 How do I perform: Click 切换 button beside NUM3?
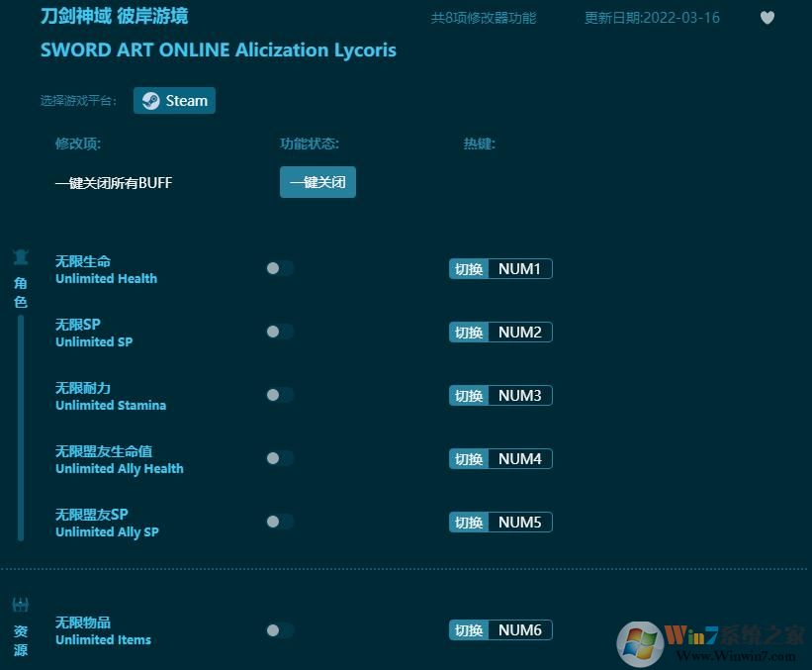[x=469, y=395]
